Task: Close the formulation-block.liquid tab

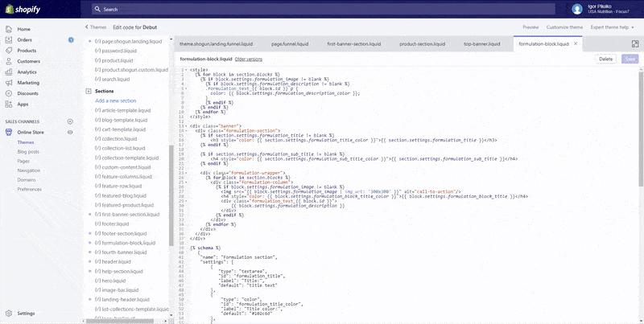Action: click(576, 43)
